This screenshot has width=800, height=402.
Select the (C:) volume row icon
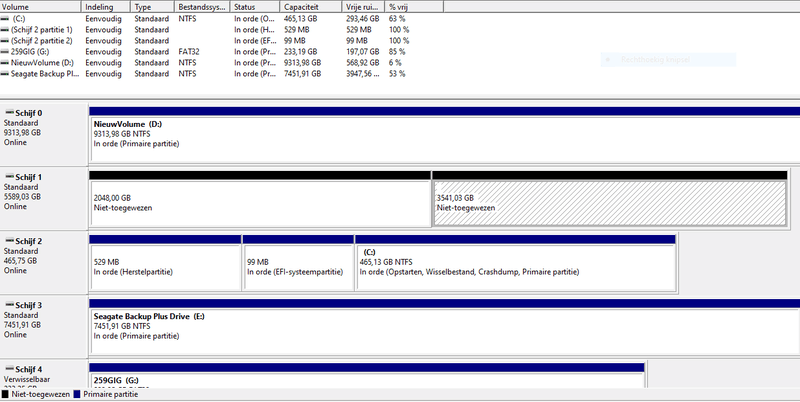[x=5, y=19]
